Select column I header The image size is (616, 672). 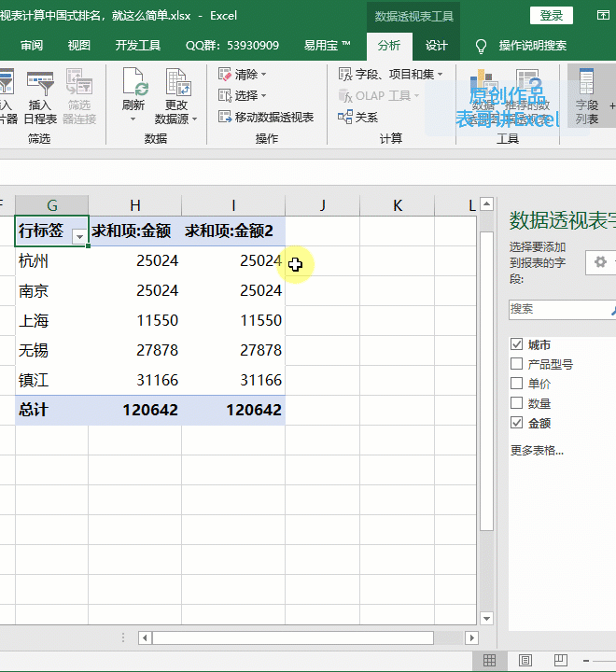233,205
